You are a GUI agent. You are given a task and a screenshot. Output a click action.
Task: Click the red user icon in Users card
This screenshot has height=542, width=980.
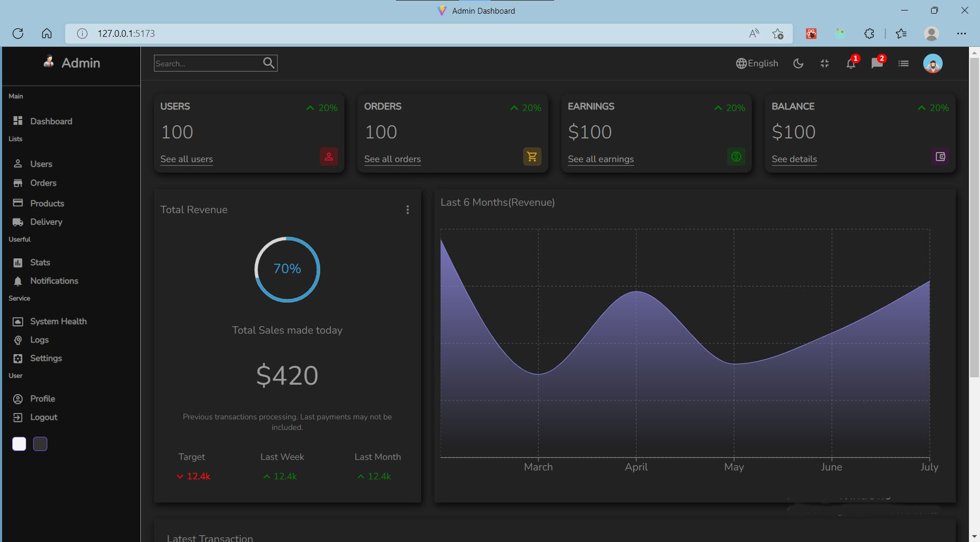click(329, 156)
